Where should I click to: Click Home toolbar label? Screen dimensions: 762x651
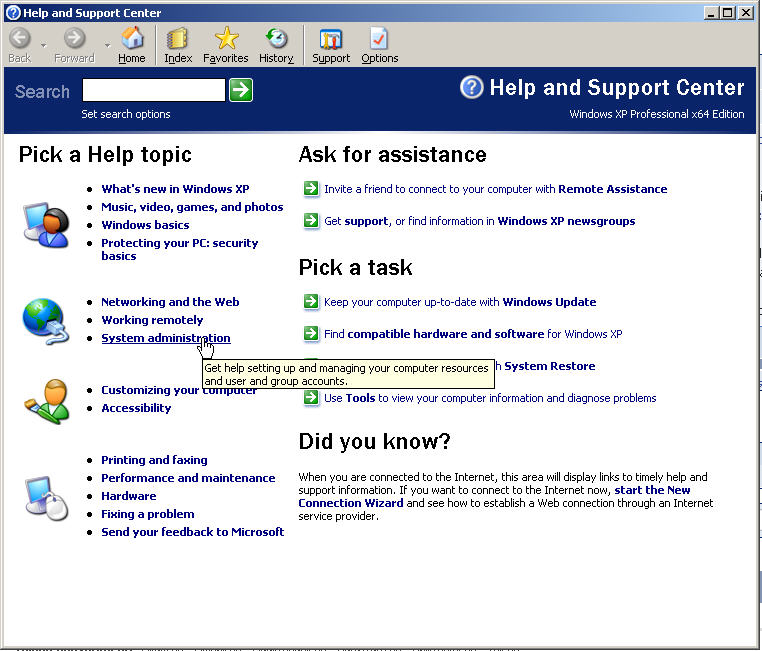(132, 58)
